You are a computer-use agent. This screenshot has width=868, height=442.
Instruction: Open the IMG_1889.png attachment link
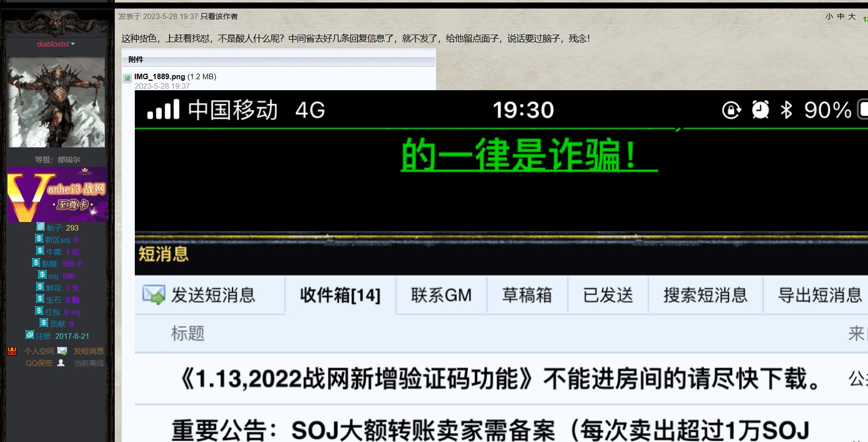click(159, 77)
